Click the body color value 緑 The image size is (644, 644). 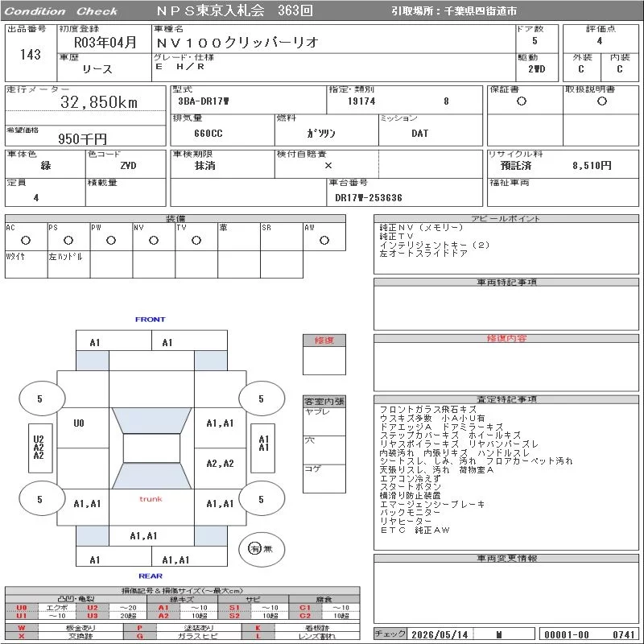pos(46,166)
